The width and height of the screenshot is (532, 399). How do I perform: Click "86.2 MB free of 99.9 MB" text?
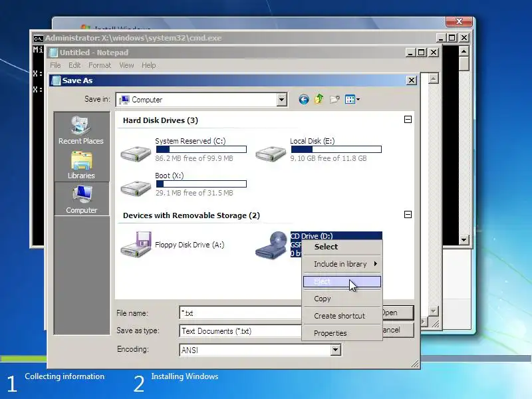[x=194, y=158]
